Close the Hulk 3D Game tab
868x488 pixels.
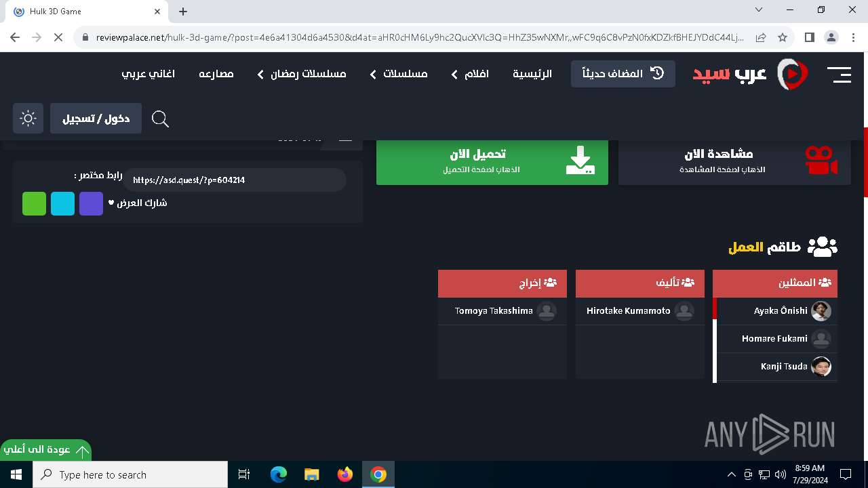pyautogui.click(x=158, y=12)
